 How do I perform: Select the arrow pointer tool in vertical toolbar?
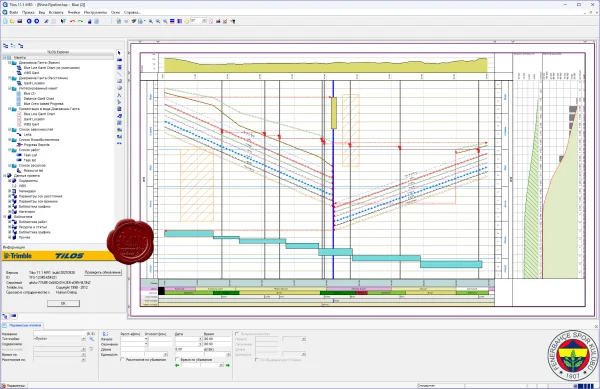tap(119, 53)
